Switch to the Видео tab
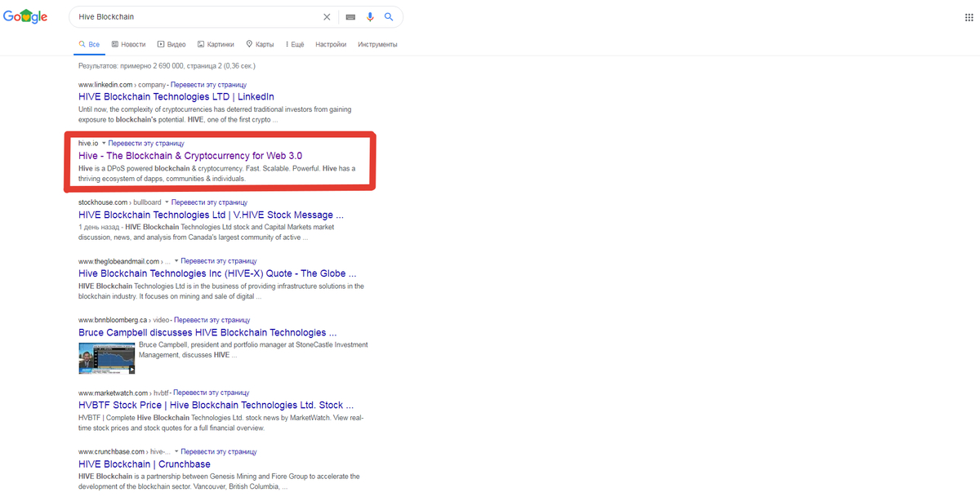The image size is (980, 497). [x=171, y=44]
